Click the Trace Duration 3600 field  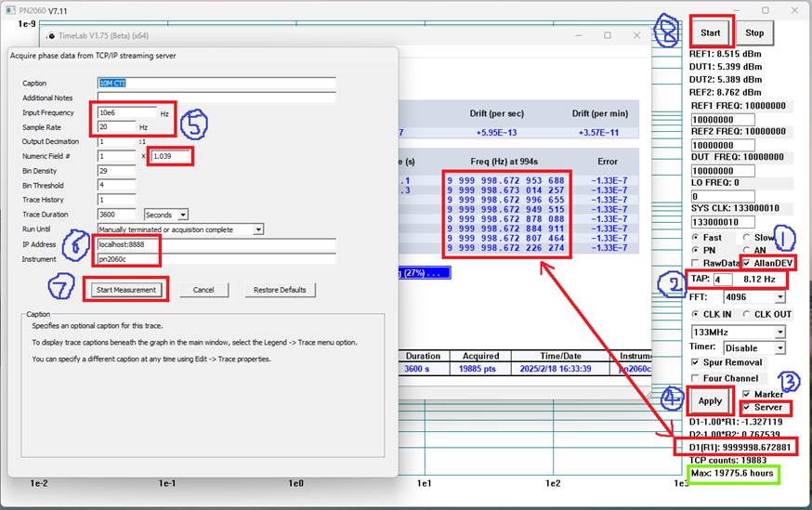[x=116, y=215]
